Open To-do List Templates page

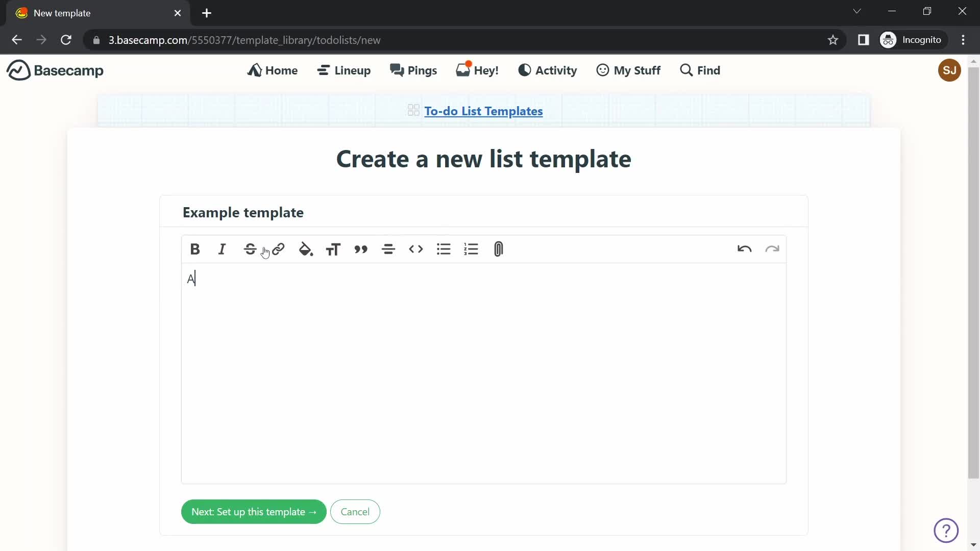(483, 111)
